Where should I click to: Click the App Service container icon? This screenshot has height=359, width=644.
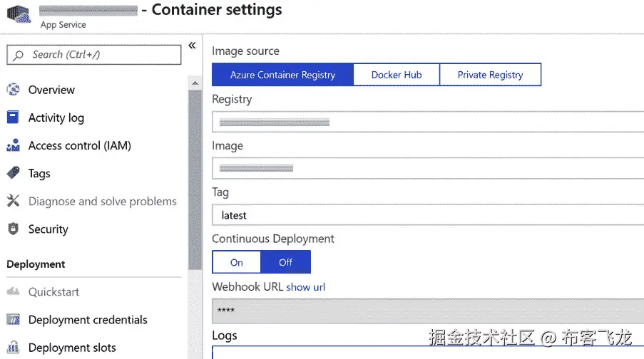pyautogui.click(x=19, y=14)
